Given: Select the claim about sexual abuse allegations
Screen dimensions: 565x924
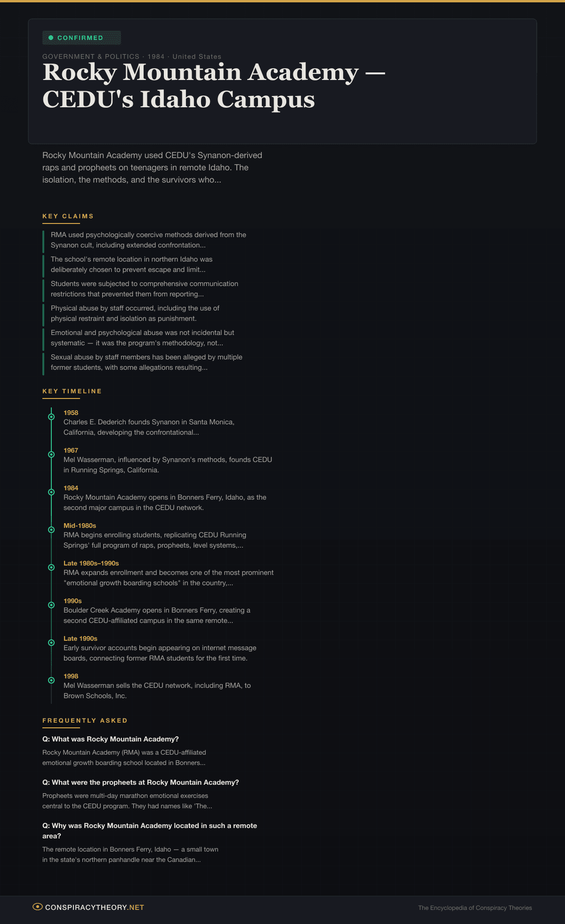Looking at the screenshot, I should click(146, 362).
